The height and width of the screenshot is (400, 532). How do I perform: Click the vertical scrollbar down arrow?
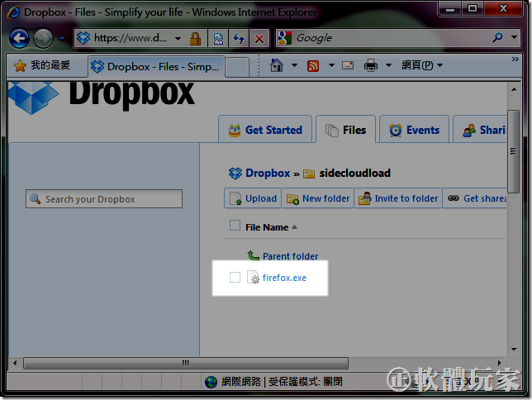click(514, 350)
